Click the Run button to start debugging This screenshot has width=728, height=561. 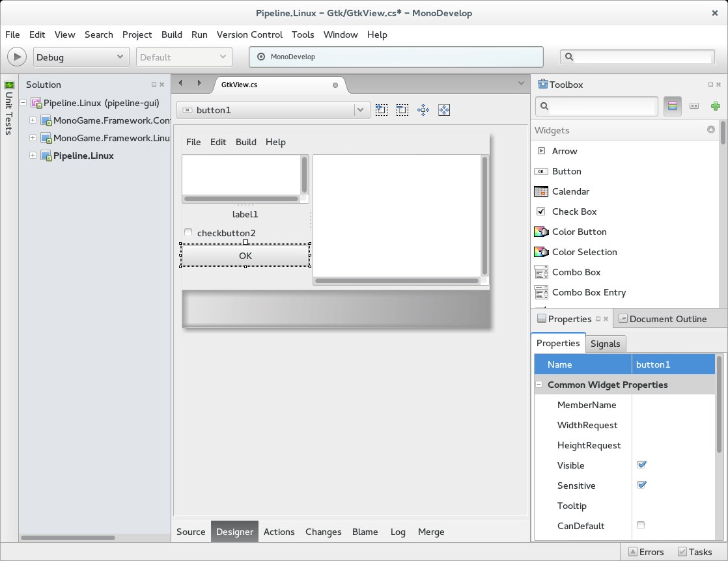[16, 57]
